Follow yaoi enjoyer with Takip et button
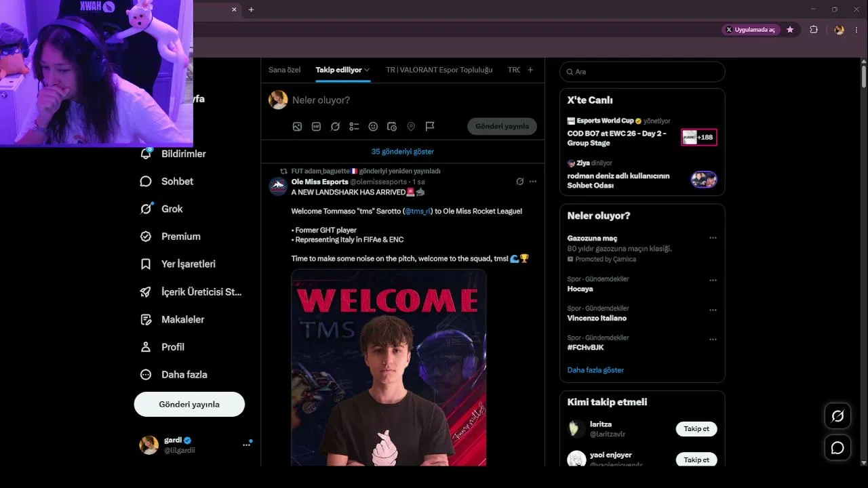Image resolution: width=868 pixels, height=488 pixels. pyautogui.click(x=696, y=460)
